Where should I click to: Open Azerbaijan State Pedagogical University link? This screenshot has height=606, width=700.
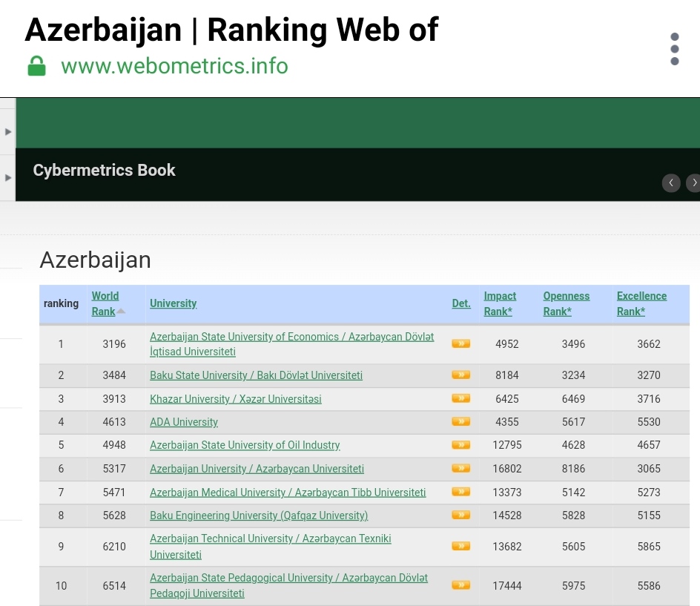point(289,585)
